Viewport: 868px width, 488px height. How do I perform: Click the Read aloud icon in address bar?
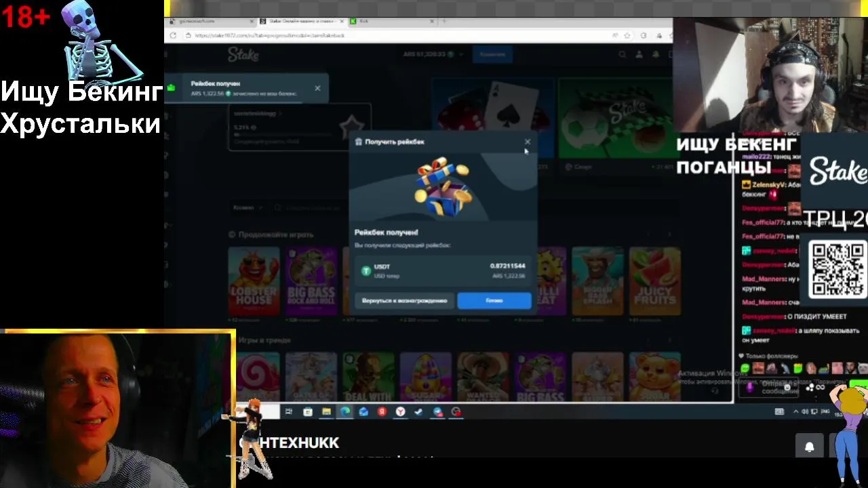(615, 35)
